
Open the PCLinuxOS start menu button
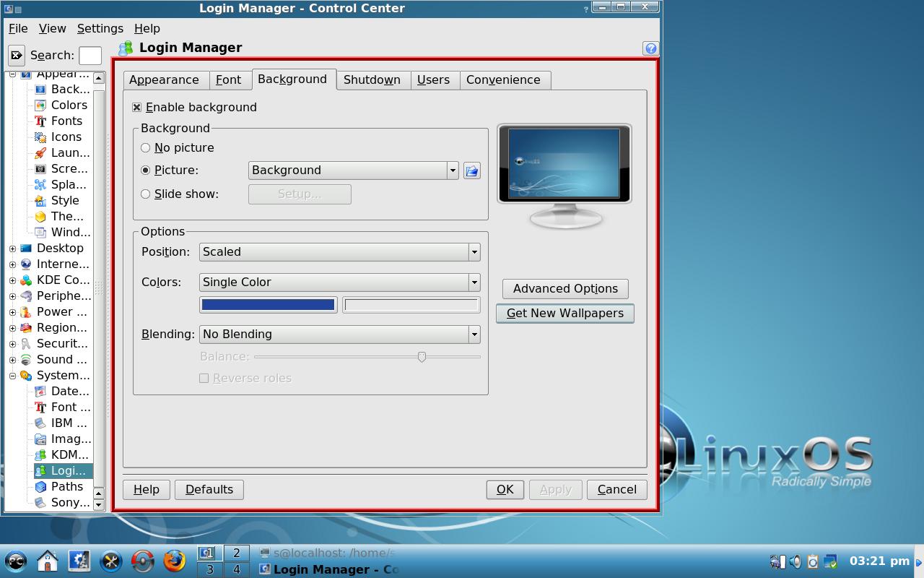16,561
